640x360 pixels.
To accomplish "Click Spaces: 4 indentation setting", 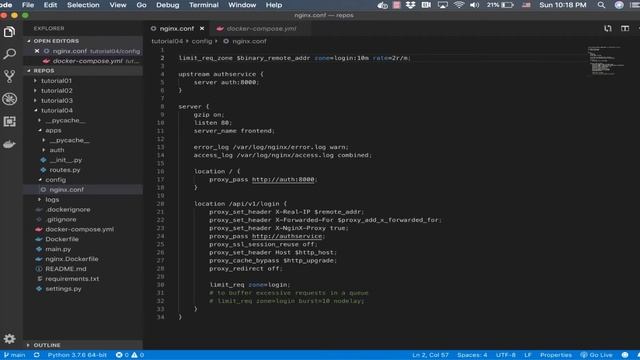I will [472, 355].
